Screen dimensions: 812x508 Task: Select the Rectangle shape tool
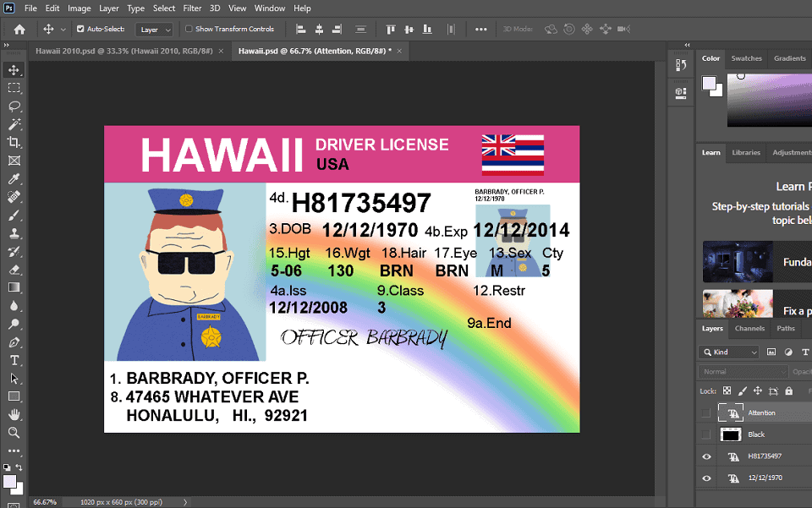(x=14, y=396)
